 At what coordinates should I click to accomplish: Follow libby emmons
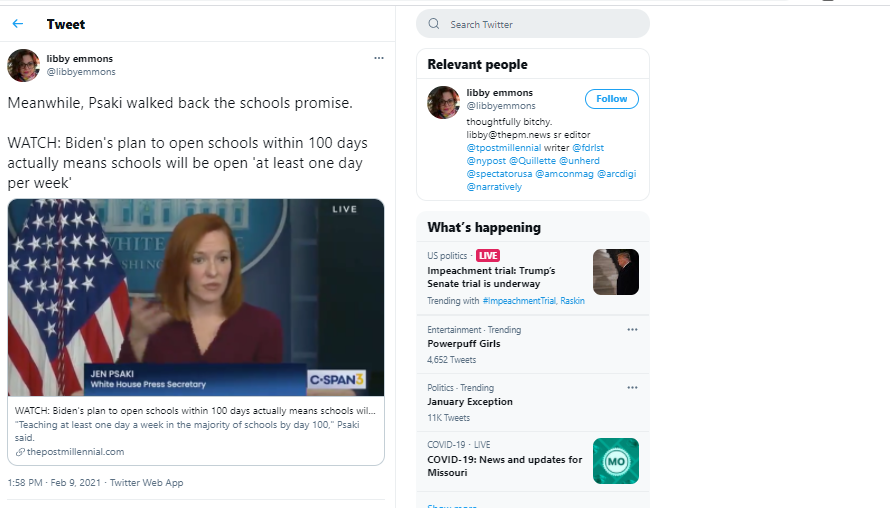(611, 99)
